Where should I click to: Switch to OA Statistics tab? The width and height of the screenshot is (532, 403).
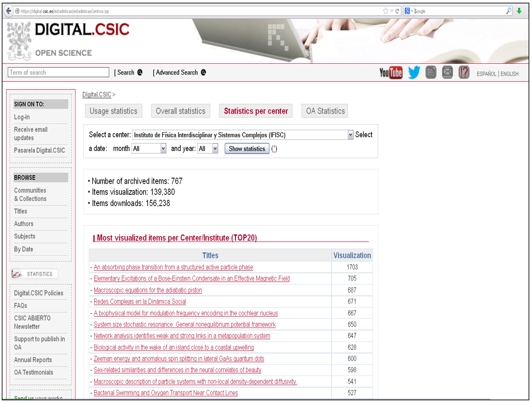[x=325, y=111]
